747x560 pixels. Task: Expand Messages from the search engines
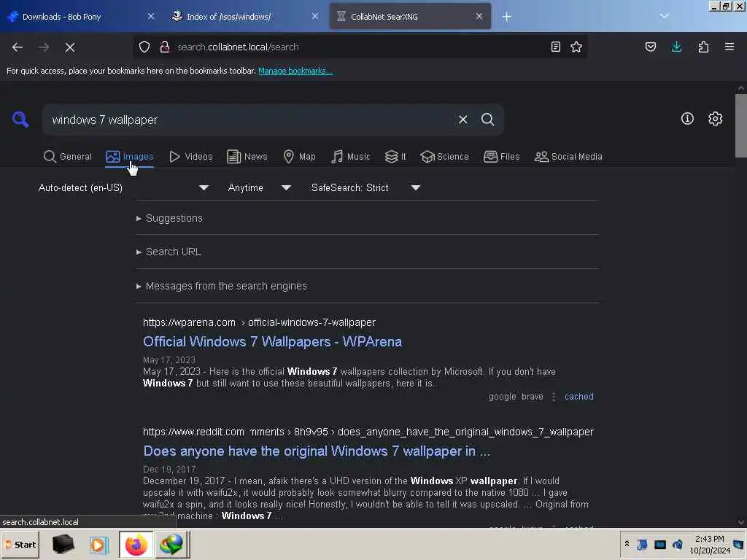tap(222, 286)
